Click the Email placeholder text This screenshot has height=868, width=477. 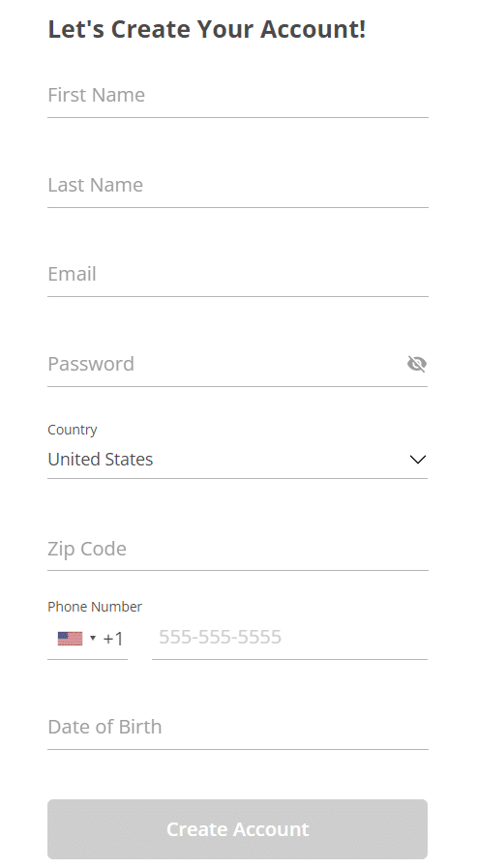72,274
